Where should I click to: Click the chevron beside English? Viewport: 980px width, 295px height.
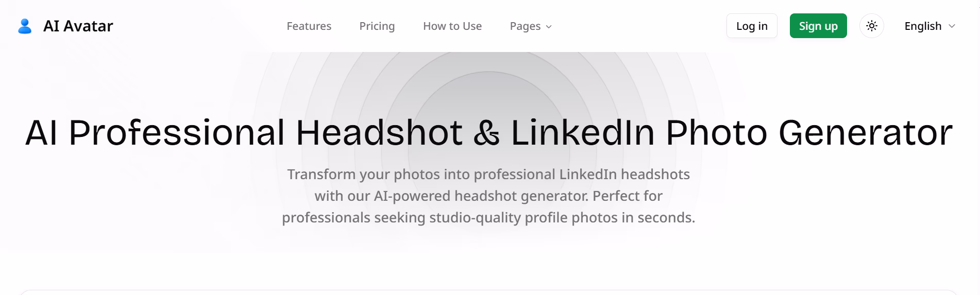952,26
